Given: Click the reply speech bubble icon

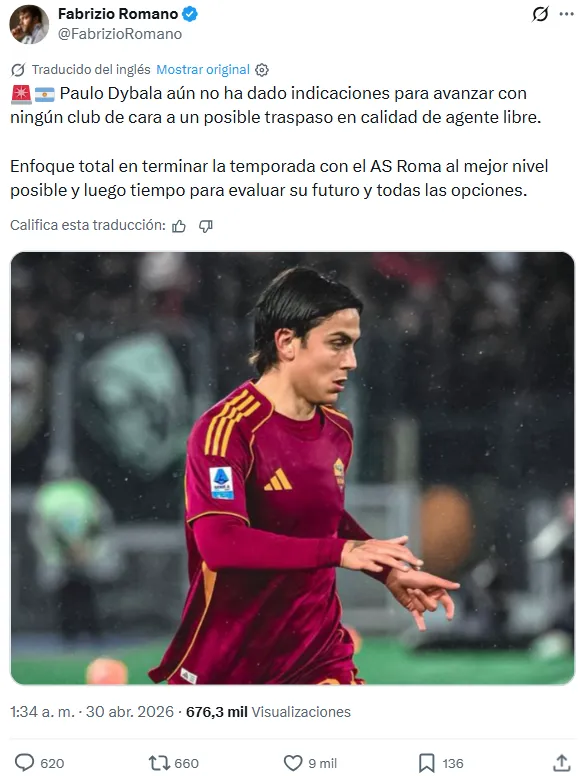Looking at the screenshot, I should tap(25, 763).
